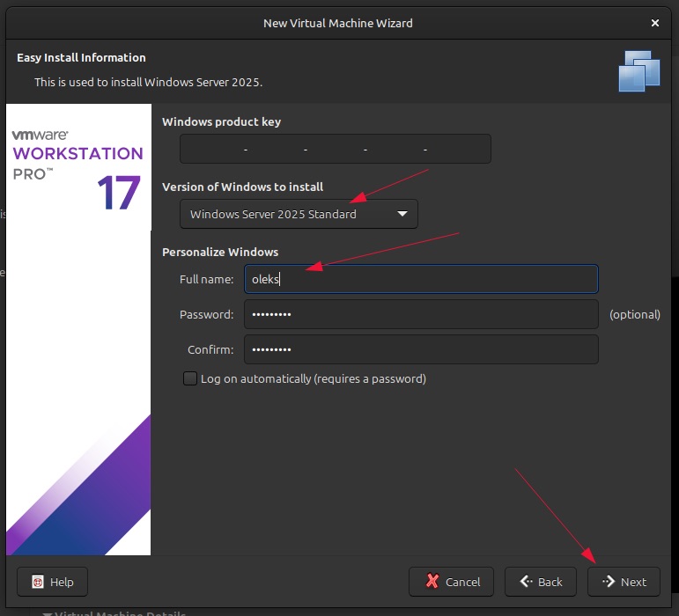This screenshot has width=679, height=616.
Task: Click the New Virtual Machine Wizard title bar
Action: 338,23
